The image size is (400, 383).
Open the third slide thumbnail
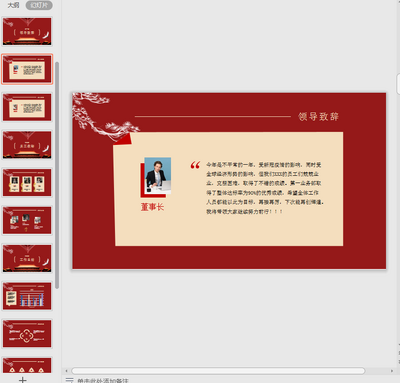[x=27, y=107]
